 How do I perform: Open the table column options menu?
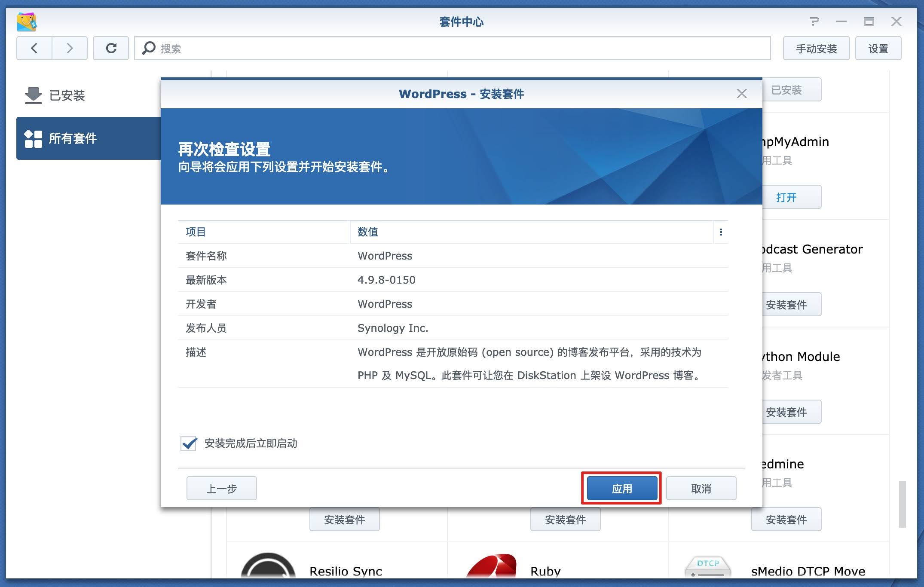(x=721, y=232)
